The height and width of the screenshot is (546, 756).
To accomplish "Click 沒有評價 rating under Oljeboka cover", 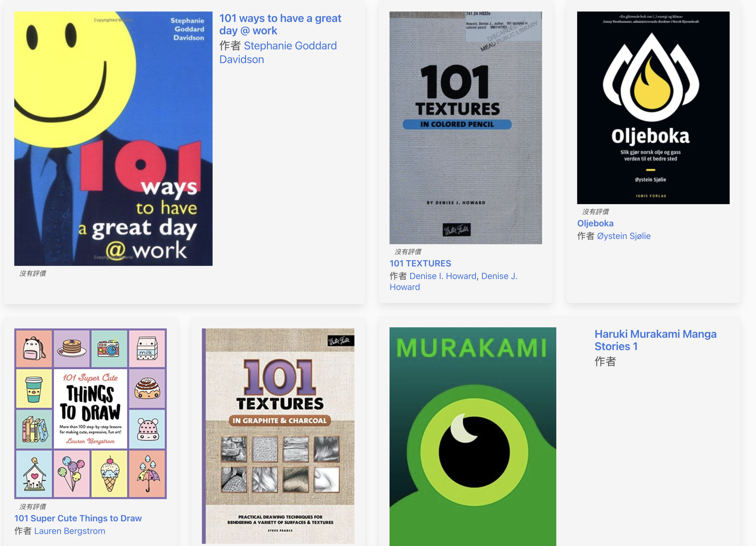I will (x=595, y=212).
